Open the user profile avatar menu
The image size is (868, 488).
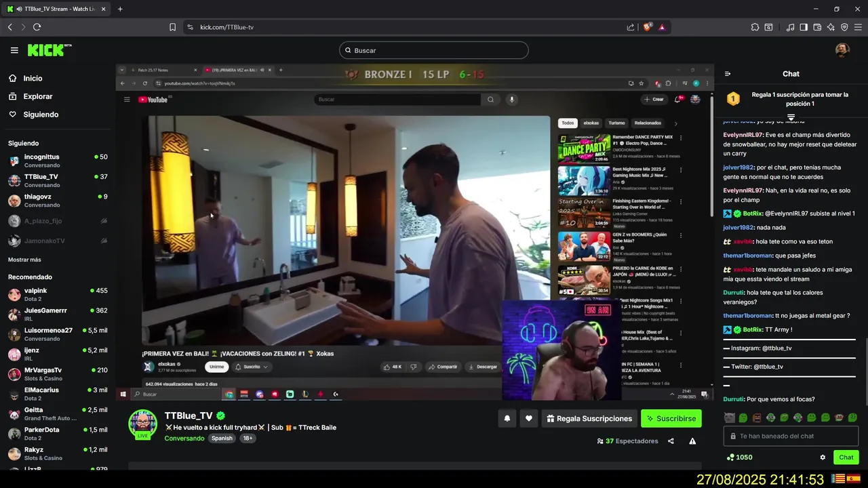tap(842, 50)
